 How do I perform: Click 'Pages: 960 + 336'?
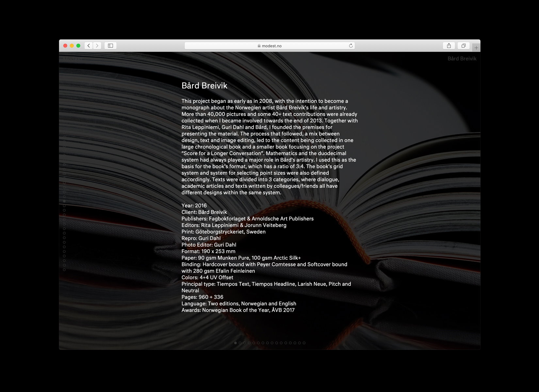(203, 297)
